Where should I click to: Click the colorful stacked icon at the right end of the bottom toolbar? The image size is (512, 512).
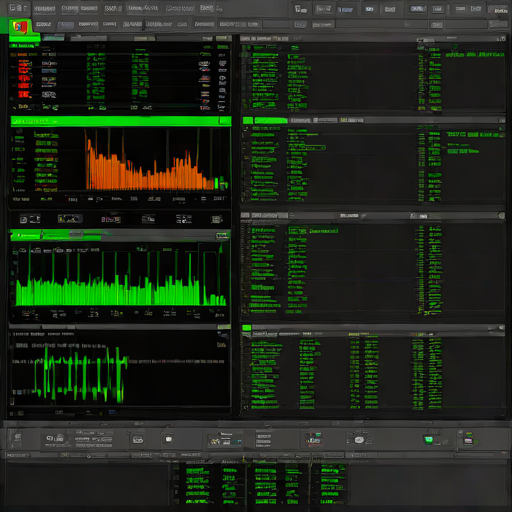468,439
